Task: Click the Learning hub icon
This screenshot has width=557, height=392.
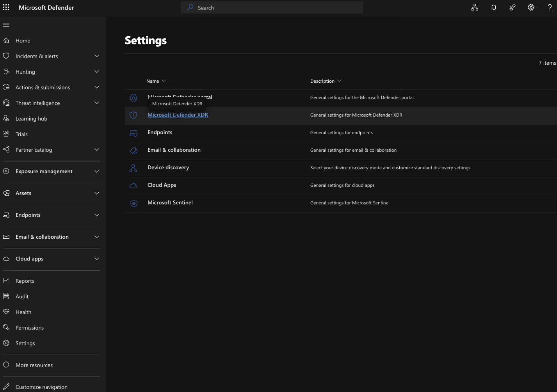Action: pos(6,118)
